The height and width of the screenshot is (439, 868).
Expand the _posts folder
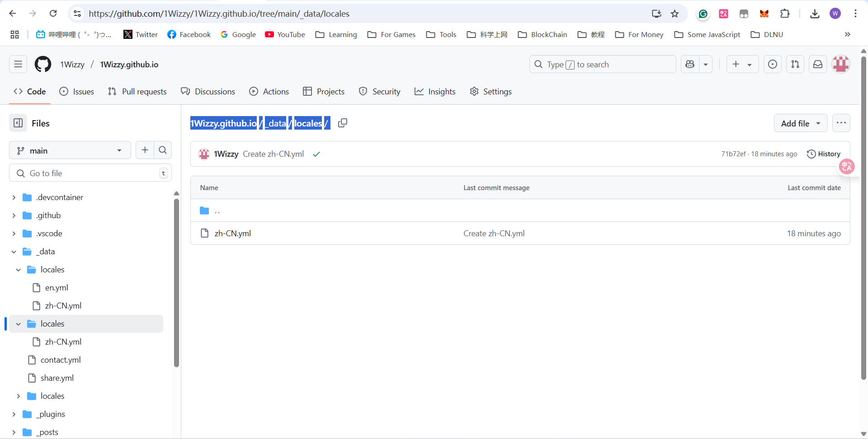[14, 432]
